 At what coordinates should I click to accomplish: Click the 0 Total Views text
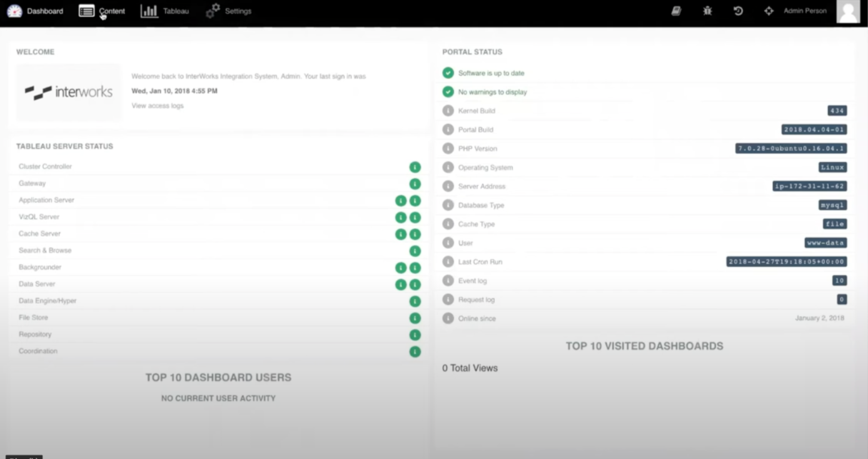[470, 368]
